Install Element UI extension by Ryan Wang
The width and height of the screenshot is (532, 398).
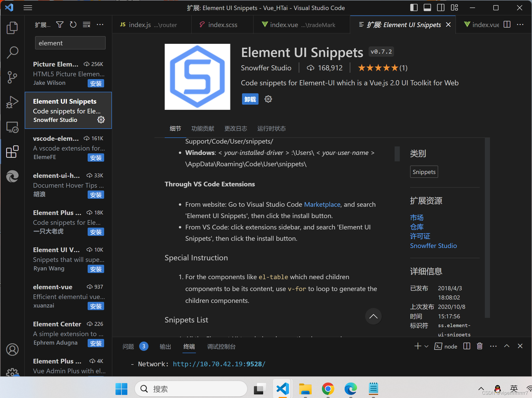click(x=96, y=269)
